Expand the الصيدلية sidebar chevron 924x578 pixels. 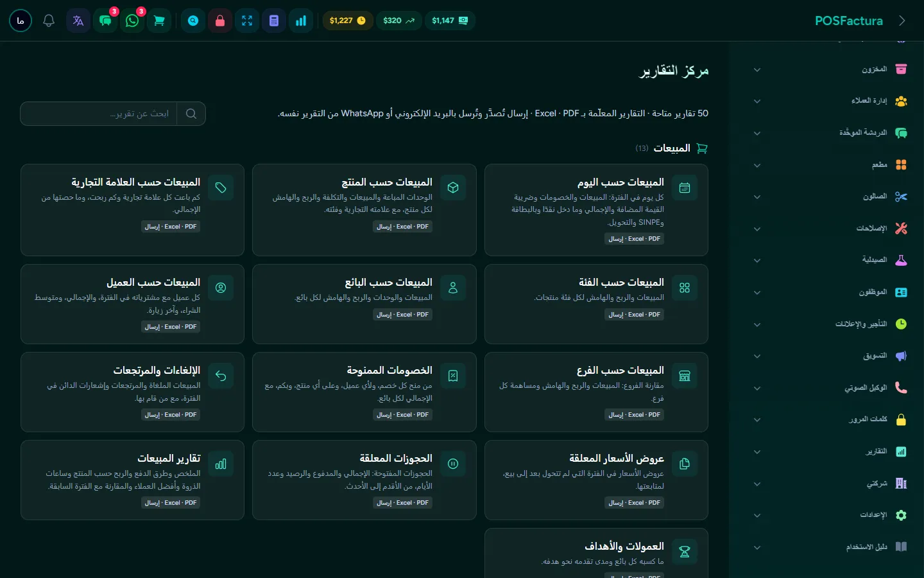pyautogui.click(x=757, y=260)
